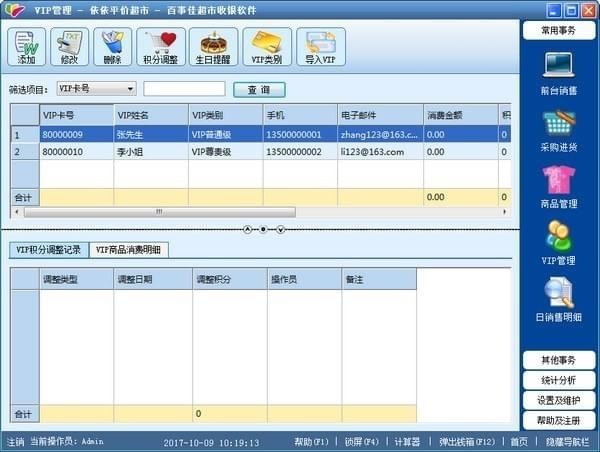Click 注销 in the status bar
Image resolution: width=600 pixels, height=452 pixels.
[x=16, y=442]
